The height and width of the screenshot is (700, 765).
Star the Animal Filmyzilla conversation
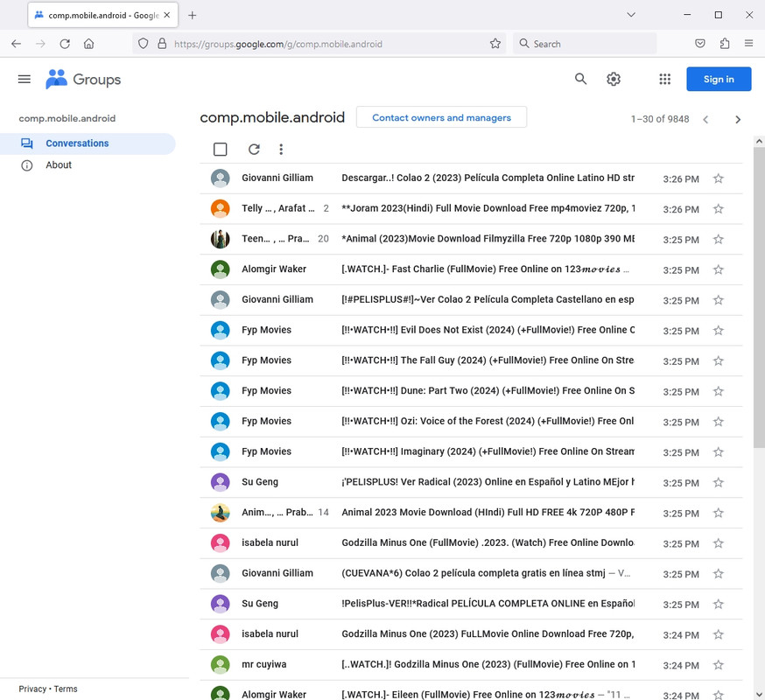tap(718, 240)
